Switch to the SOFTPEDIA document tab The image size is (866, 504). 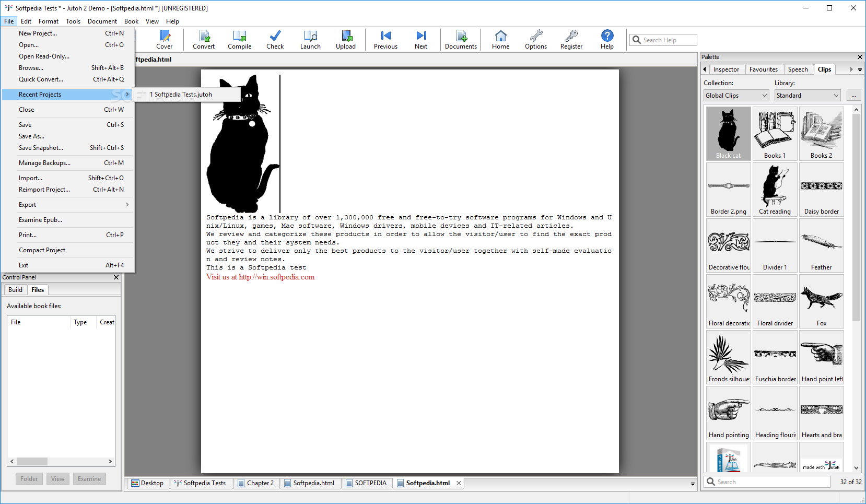click(366, 483)
